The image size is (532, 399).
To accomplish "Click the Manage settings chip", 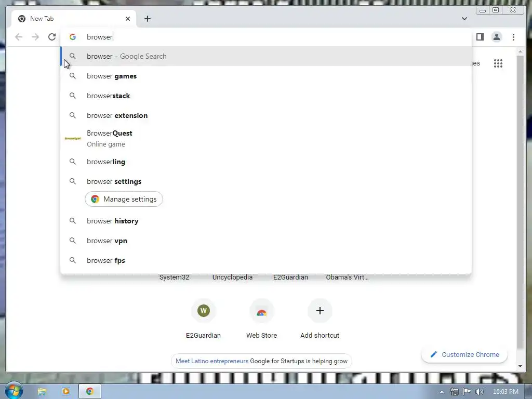I will pos(124,199).
